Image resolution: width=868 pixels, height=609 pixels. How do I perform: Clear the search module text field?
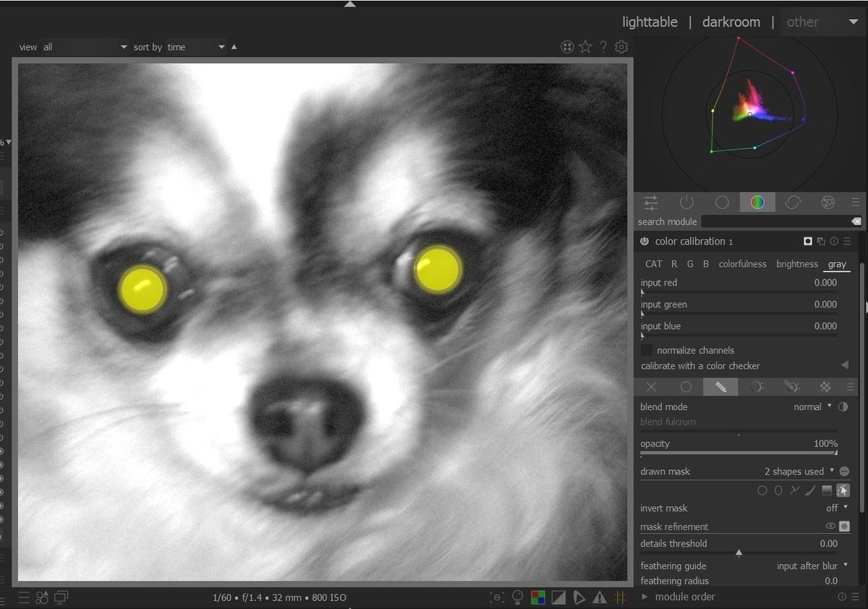(x=856, y=221)
